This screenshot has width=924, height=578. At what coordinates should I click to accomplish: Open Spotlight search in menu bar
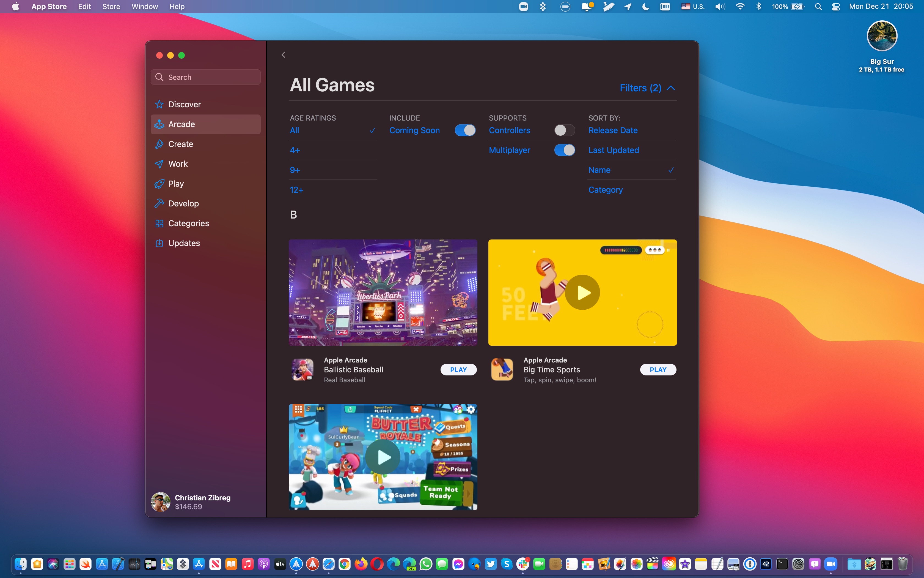tap(818, 7)
